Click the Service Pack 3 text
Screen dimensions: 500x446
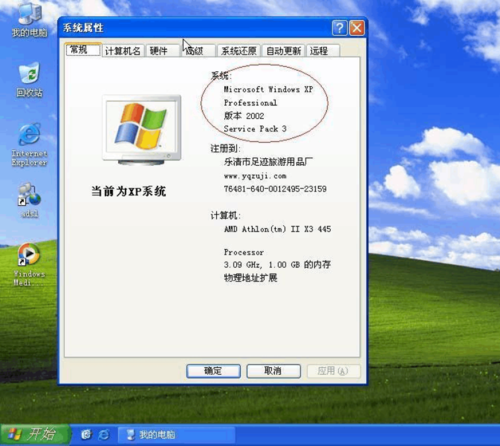255,129
